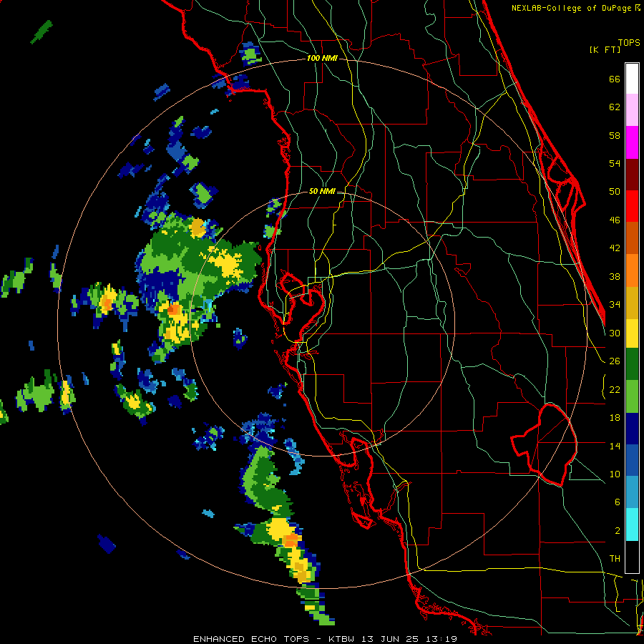Click the legend value 34
The image size is (644, 644).
[615, 305]
